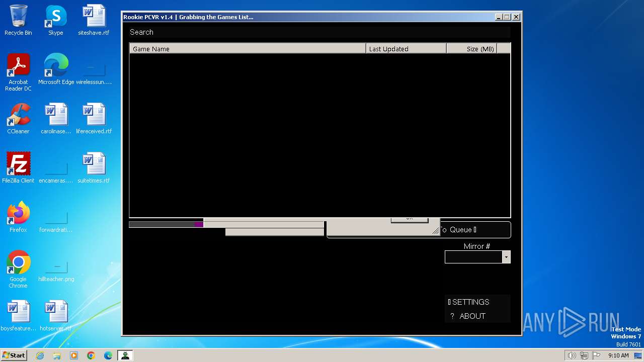Sort by Last Updated column header
644x362 pixels.
click(406, 49)
